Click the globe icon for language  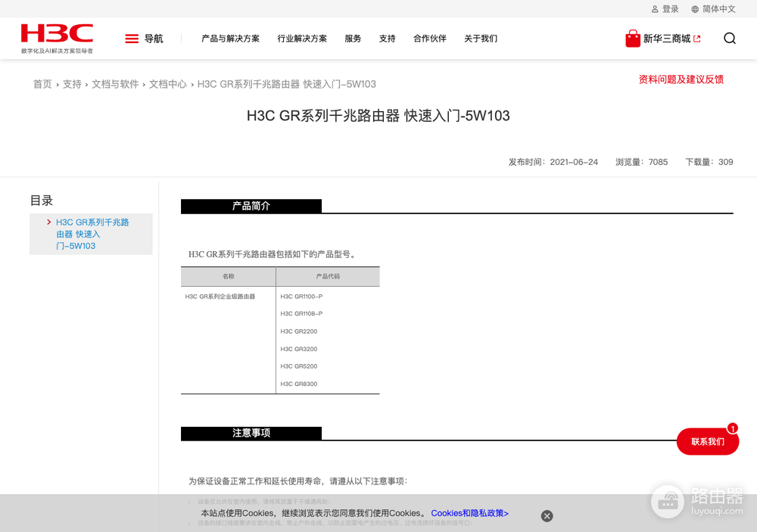[x=695, y=9]
